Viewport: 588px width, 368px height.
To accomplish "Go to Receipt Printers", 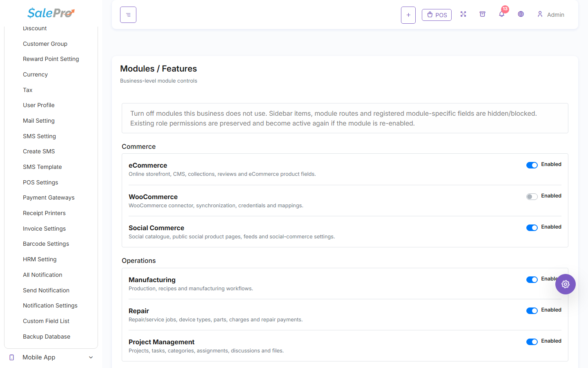I will 44,213.
